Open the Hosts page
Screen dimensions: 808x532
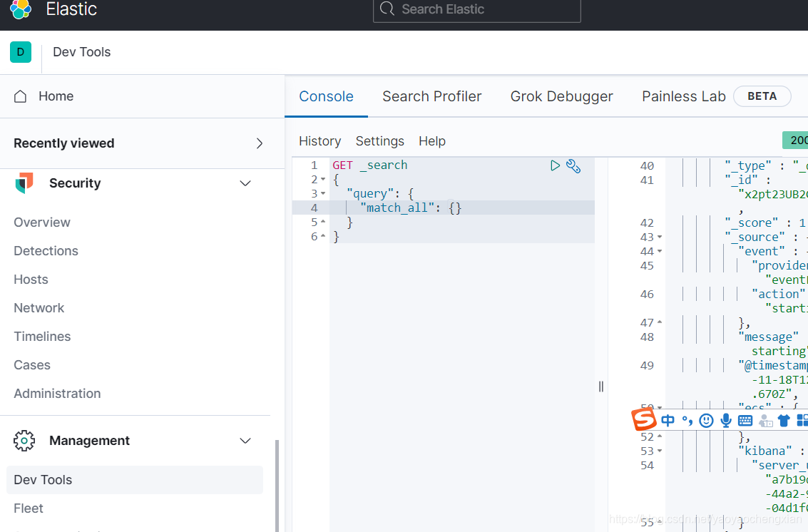tap(31, 280)
